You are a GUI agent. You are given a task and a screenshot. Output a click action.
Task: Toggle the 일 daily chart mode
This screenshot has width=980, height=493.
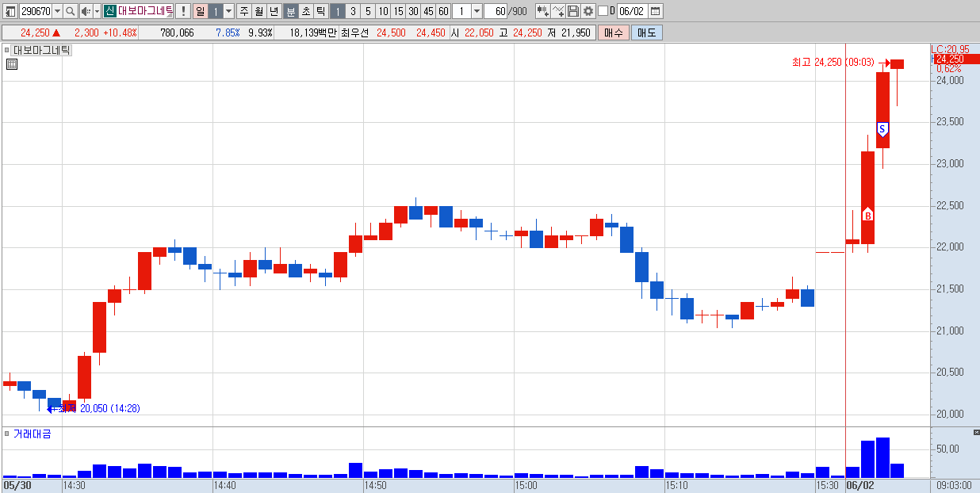(200, 11)
